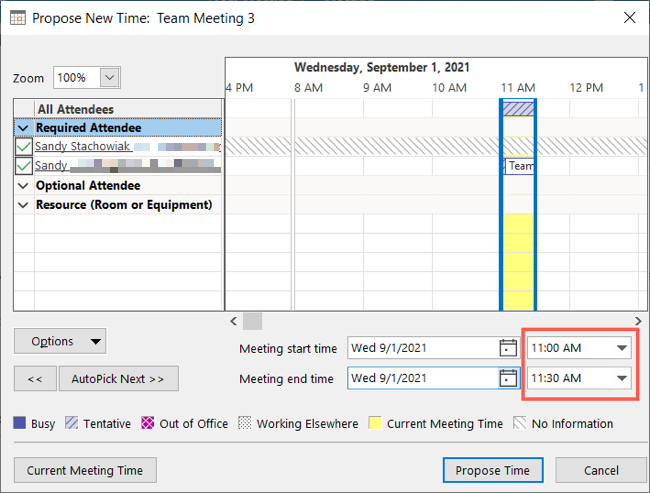650x493 pixels.
Task: Collapse the Required Attendee group
Action: [22, 128]
